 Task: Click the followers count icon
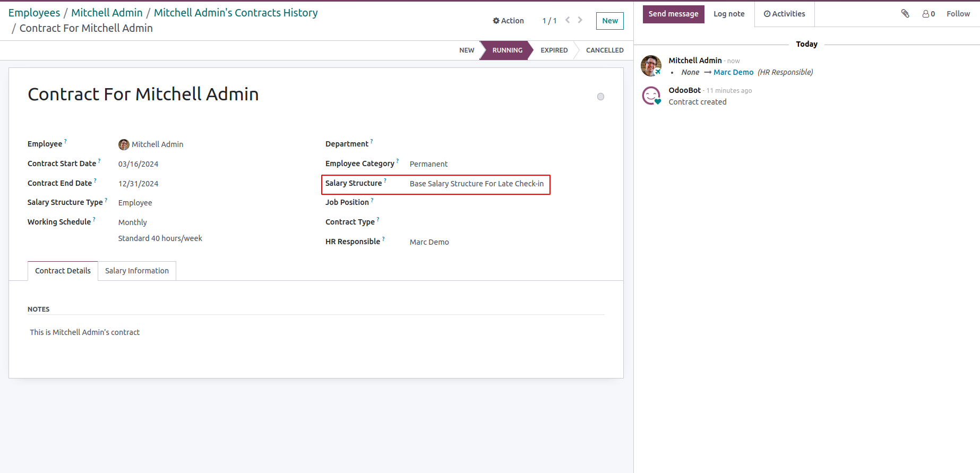(x=929, y=14)
